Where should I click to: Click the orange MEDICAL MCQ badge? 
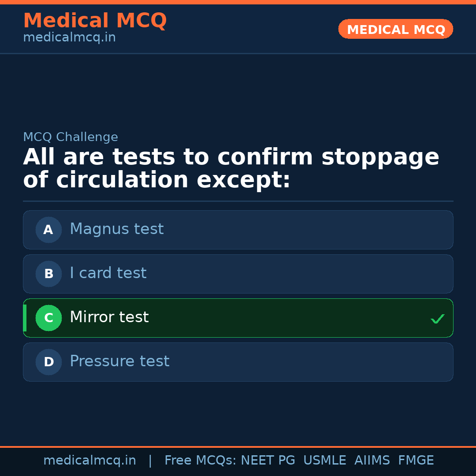pos(395,29)
